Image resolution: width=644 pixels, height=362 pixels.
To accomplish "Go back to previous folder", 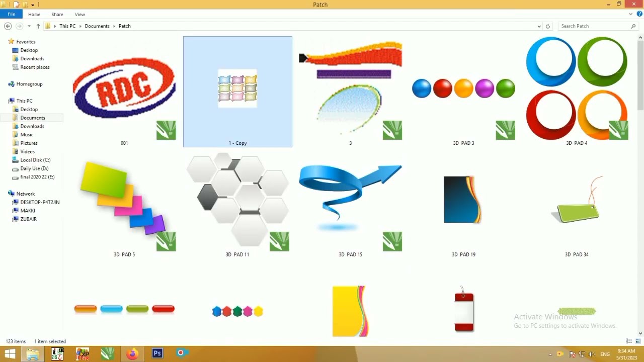I will click(x=8, y=26).
